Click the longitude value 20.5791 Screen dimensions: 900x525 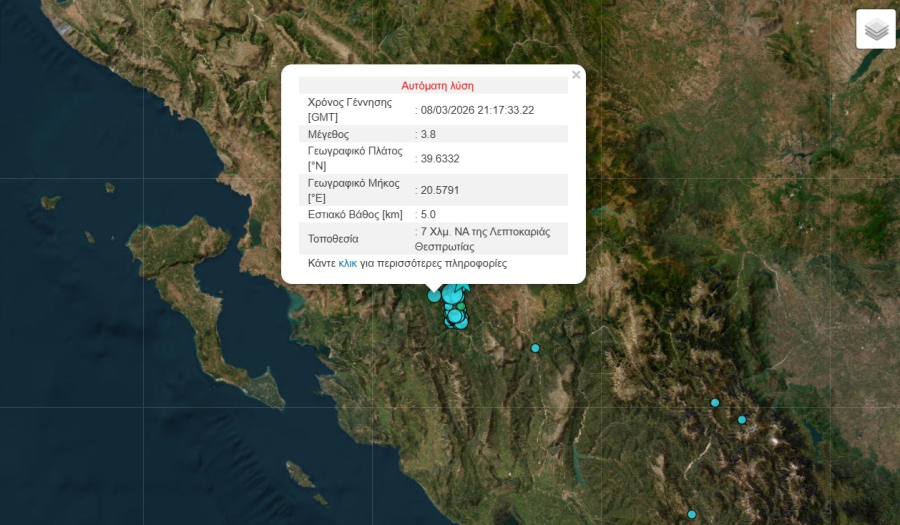tap(440, 190)
